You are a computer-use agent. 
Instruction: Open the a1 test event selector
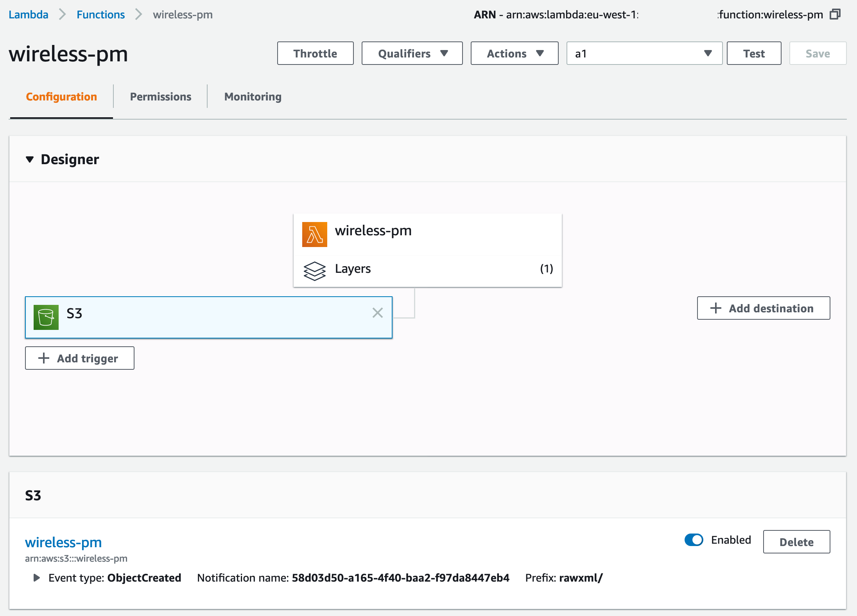[644, 54]
